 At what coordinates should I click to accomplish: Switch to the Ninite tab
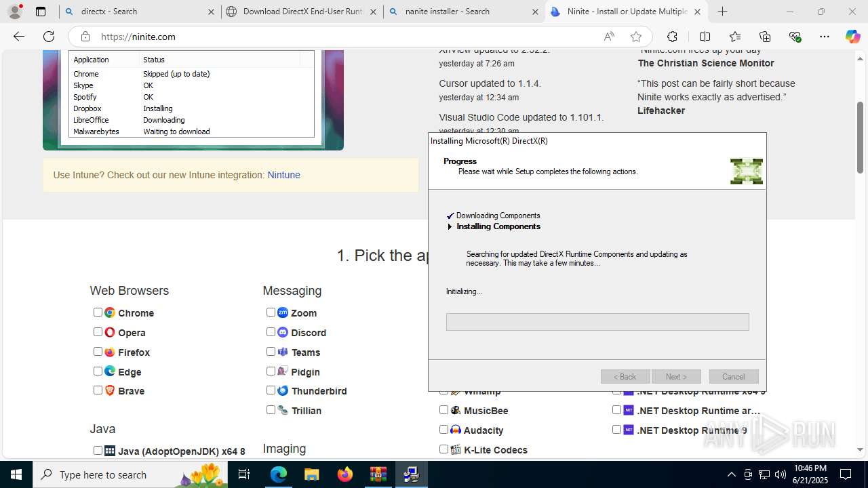[626, 12]
